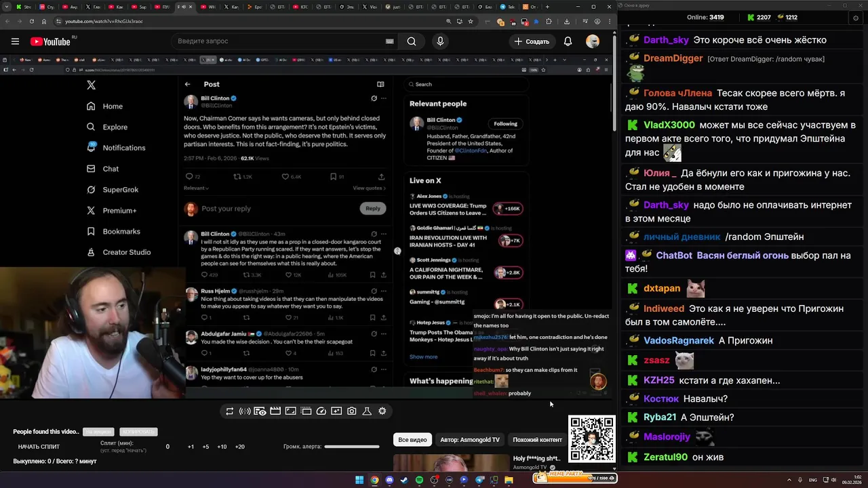Viewport: 868px width, 488px height.
Task: Click the Relevant sort dropdown under post
Action: (x=197, y=188)
